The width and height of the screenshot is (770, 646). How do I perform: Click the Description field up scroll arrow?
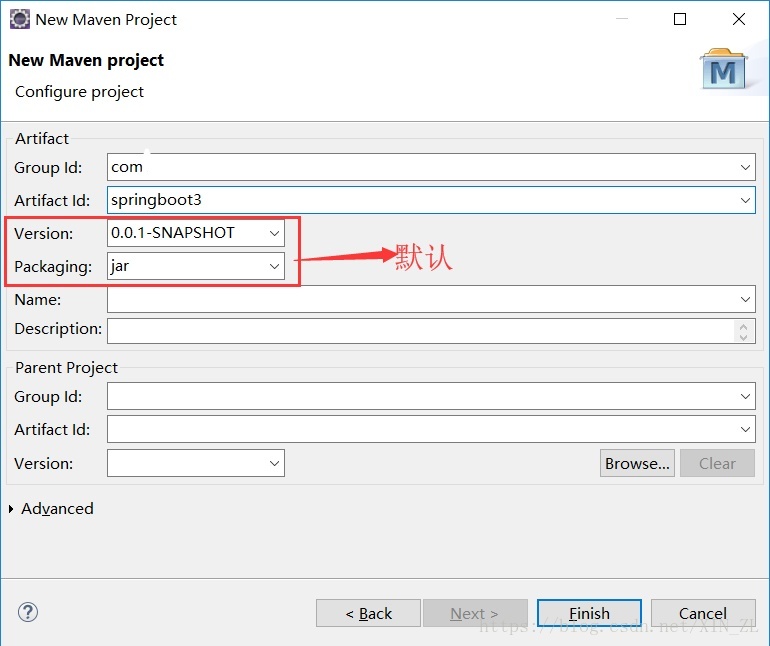pyautogui.click(x=743, y=326)
